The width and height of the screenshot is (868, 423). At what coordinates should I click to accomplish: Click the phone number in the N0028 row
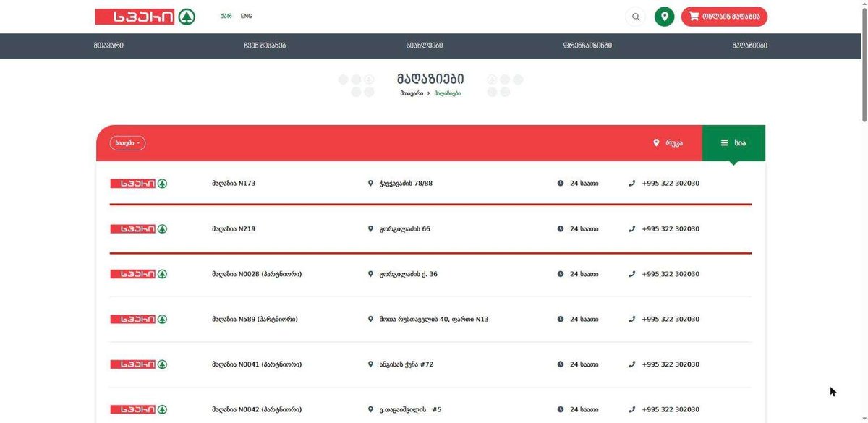[671, 274]
